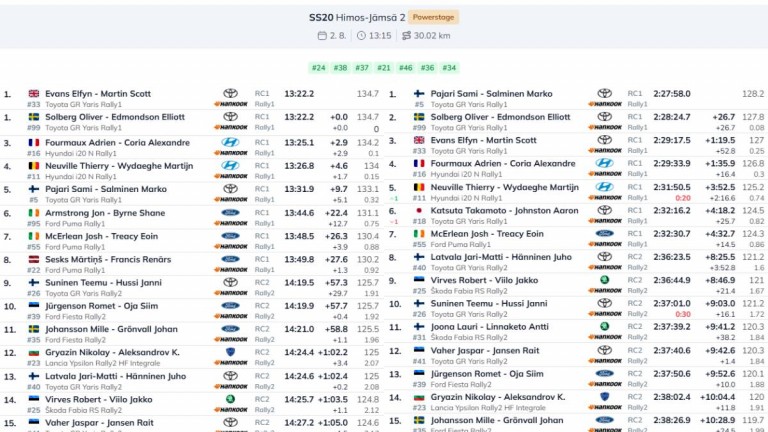The height and width of the screenshot is (432, 768).
Task: Open stage result Fourmaux Adrien - Coria Alexandre
Action: point(118,143)
